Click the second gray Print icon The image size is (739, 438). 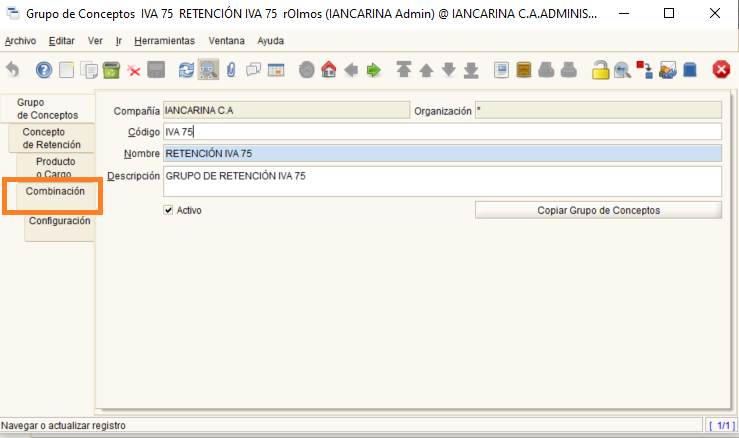(x=569, y=70)
